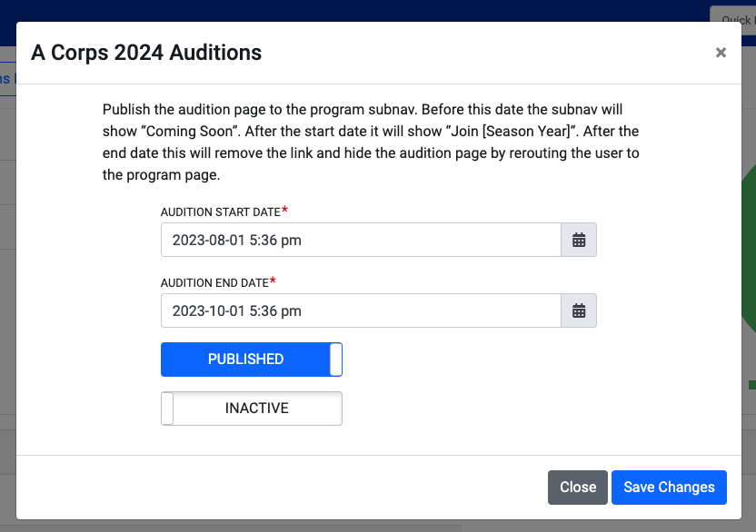756x532 pixels.
Task: Save Changes to the audition settings
Action: tap(669, 488)
